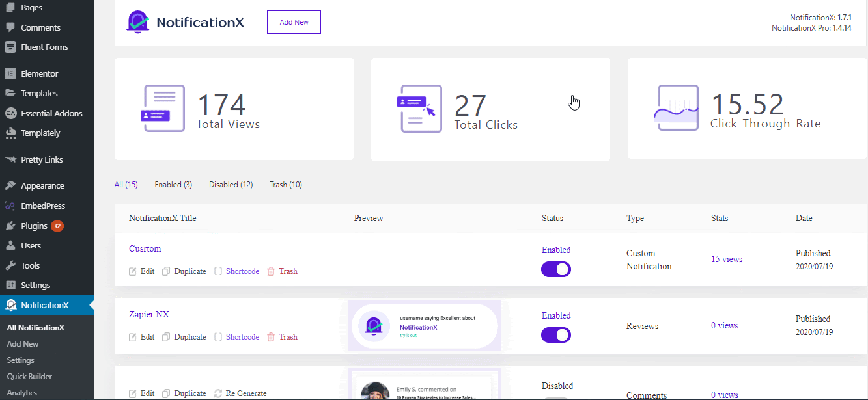Click the Templates folder icon

pyautogui.click(x=10, y=93)
